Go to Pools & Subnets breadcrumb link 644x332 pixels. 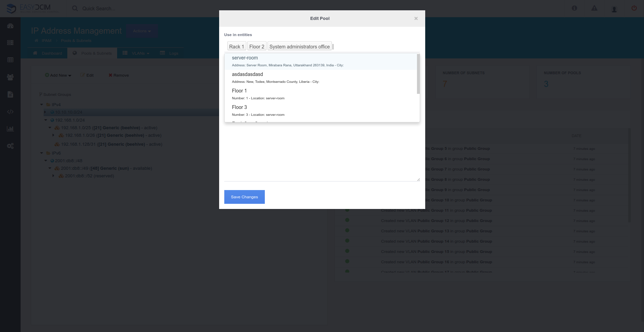click(x=76, y=41)
